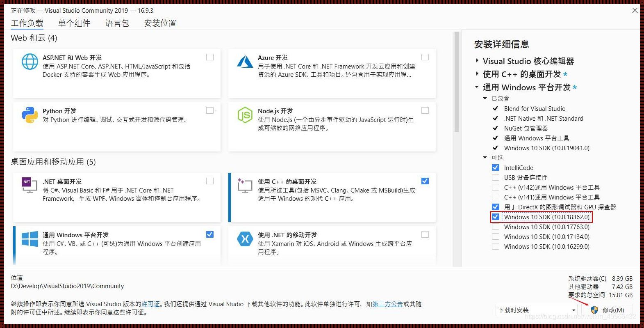This screenshot has width=644, height=328.
Task: Expand Visual Studio 核心编辑器 node
Action: [477, 61]
